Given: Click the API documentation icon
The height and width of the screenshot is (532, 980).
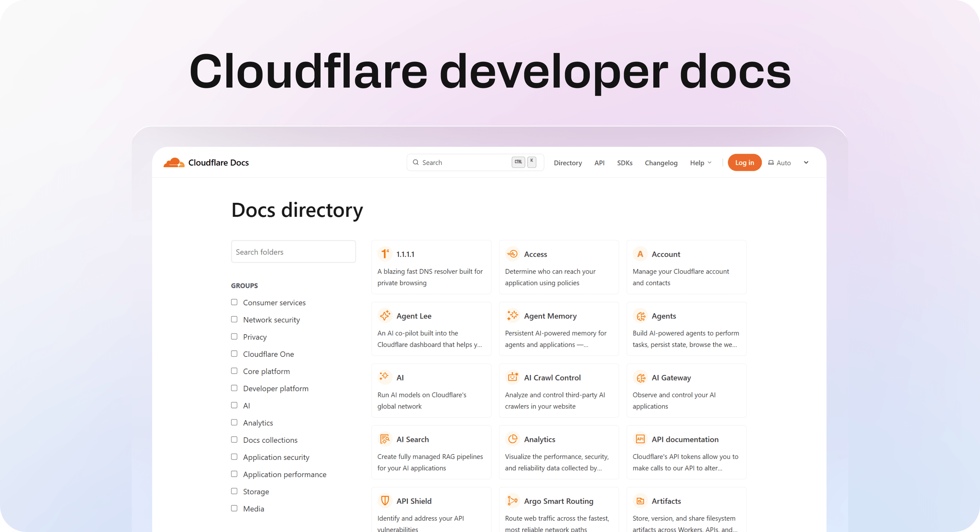Looking at the screenshot, I should [x=640, y=439].
